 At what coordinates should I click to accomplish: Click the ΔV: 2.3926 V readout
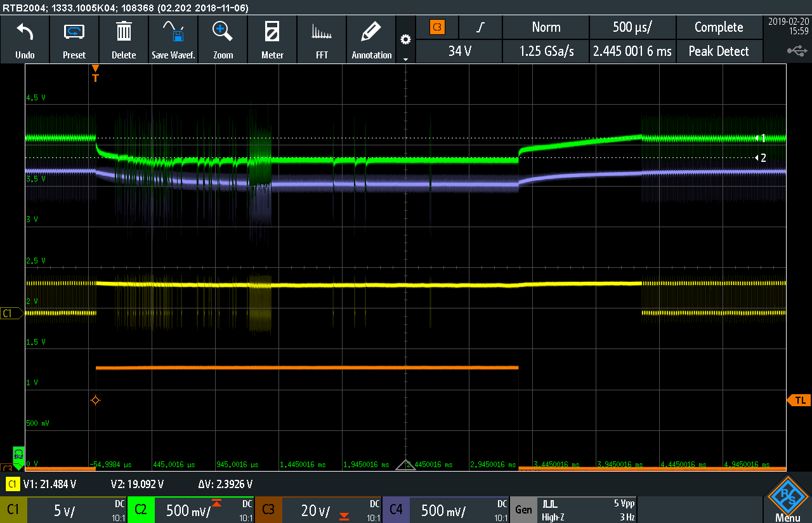[225, 484]
